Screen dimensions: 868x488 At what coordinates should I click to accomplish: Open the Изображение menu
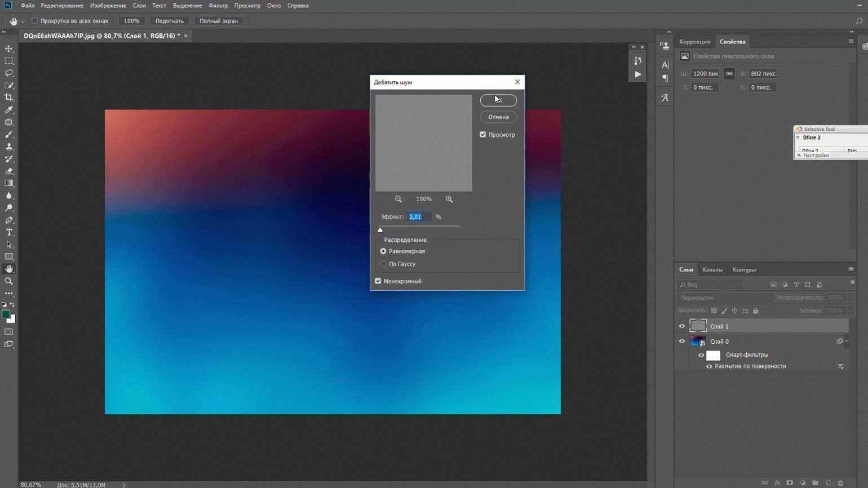108,6
